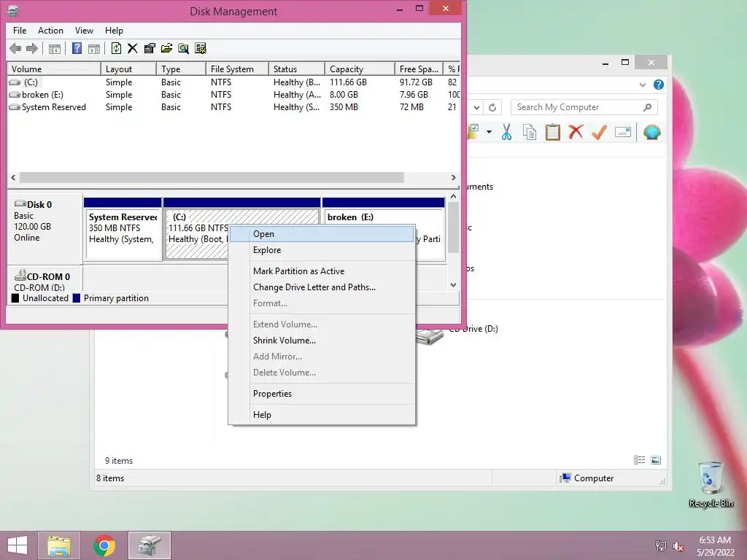Sort by the File System column header
Screen dimensions: 747x560
pyautogui.click(x=237, y=69)
